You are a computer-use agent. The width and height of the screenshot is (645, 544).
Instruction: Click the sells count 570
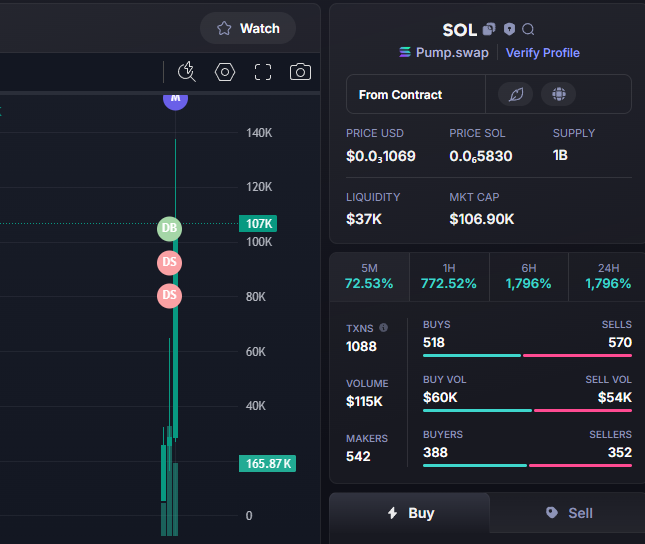(x=620, y=342)
